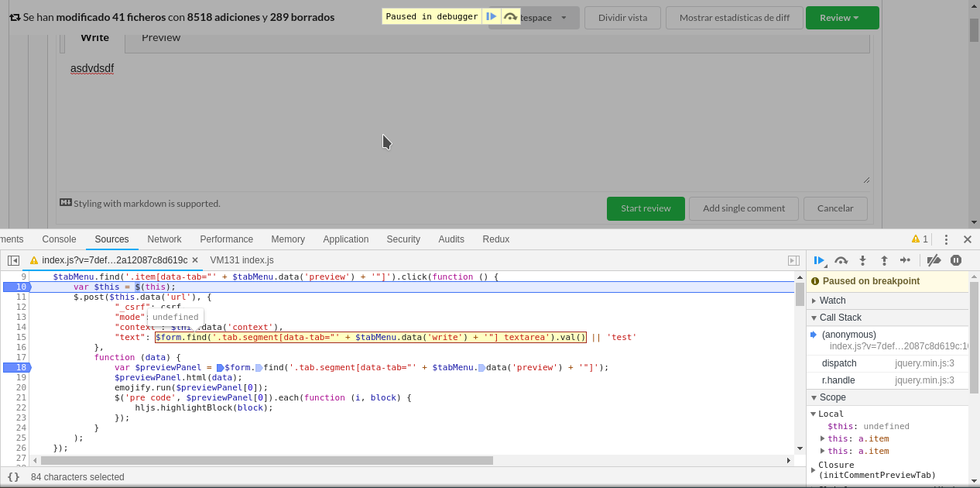
Task: Select the Preview comment tab
Action: tap(161, 37)
